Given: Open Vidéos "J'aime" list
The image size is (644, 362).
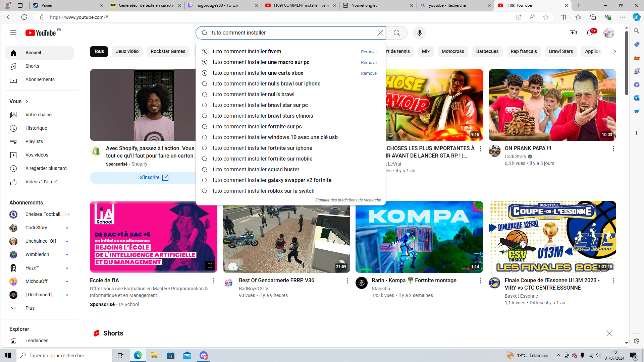Looking at the screenshot, I should click(40, 182).
